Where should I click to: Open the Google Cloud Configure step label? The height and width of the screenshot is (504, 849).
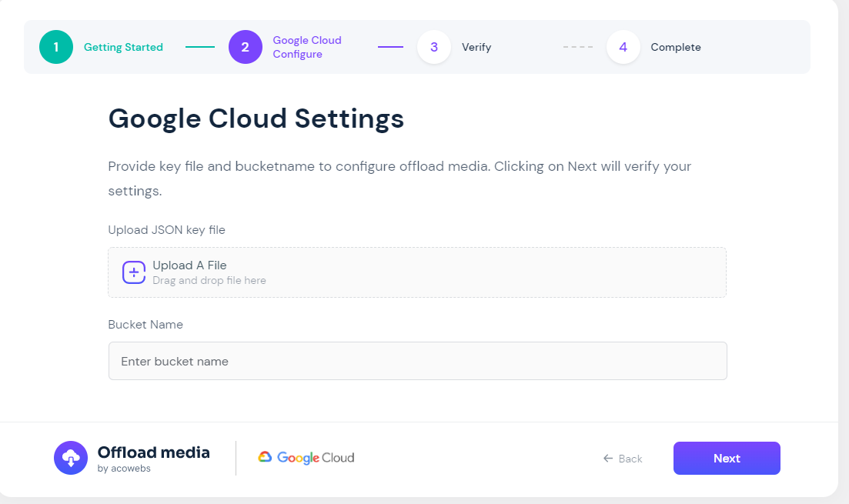(307, 47)
